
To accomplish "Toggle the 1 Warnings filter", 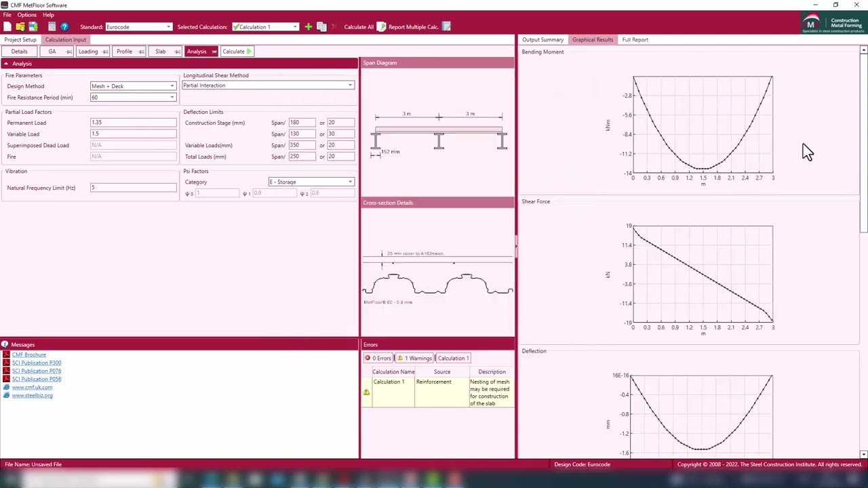I will pos(414,358).
